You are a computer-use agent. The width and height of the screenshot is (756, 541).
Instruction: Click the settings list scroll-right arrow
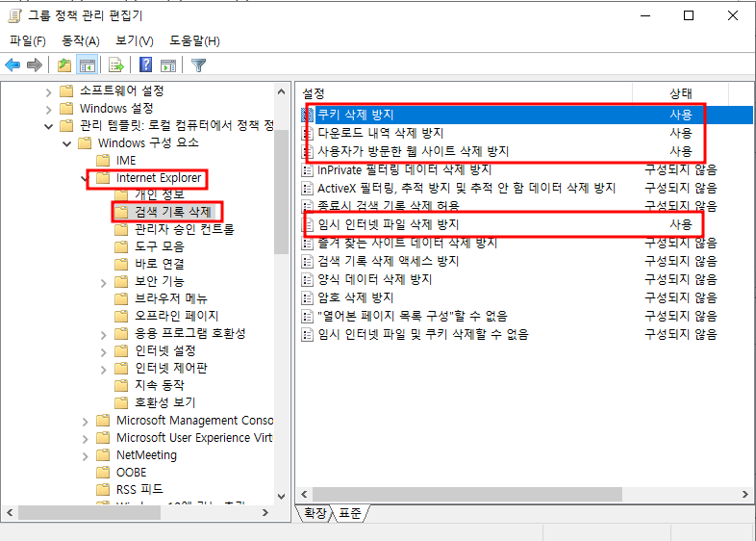744,494
